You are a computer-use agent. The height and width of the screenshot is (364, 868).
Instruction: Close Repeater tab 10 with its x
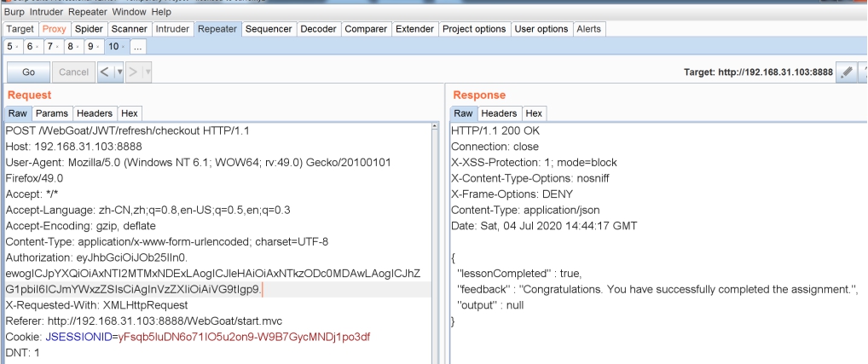[122, 47]
